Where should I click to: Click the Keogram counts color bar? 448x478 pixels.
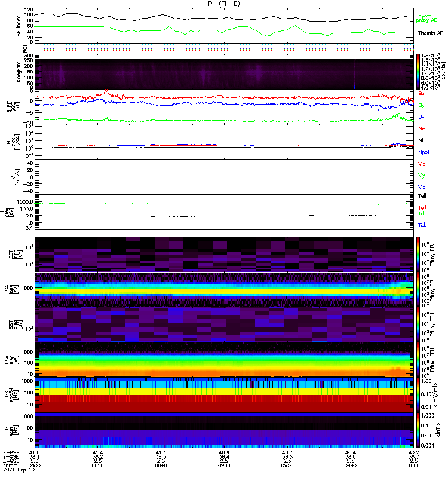click(418, 72)
